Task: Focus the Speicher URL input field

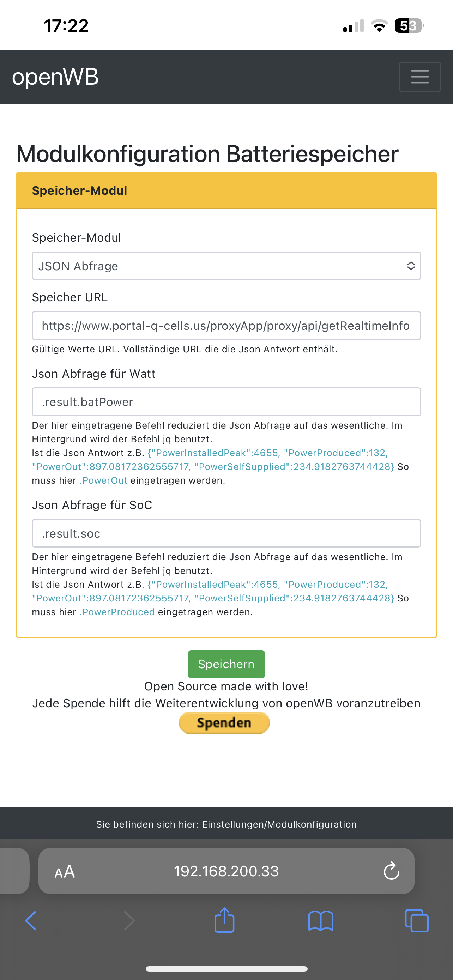Action: [x=226, y=326]
